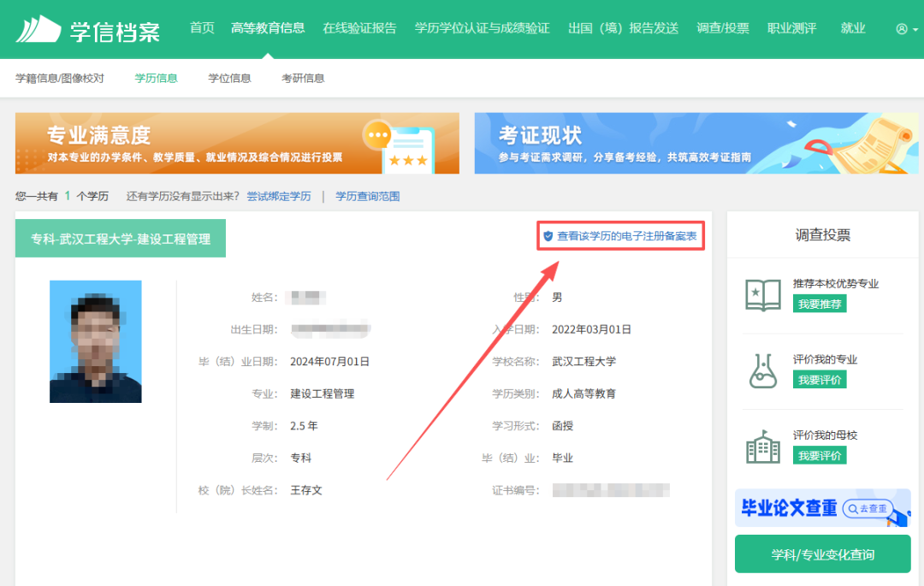Click 函授 study form value
This screenshot has width=924, height=586.
click(x=563, y=426)
